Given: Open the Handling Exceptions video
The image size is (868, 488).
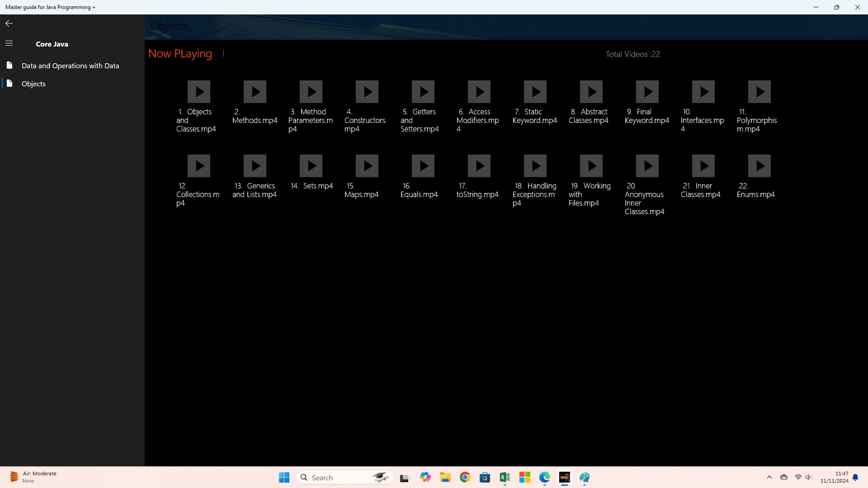Looking at the screenshot, I should [x=535, y=166].
